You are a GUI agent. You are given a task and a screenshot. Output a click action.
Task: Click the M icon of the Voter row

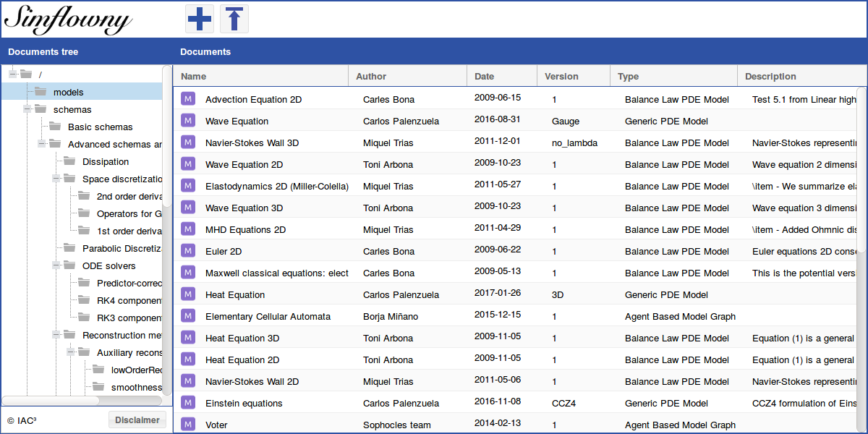pos(188,425)
